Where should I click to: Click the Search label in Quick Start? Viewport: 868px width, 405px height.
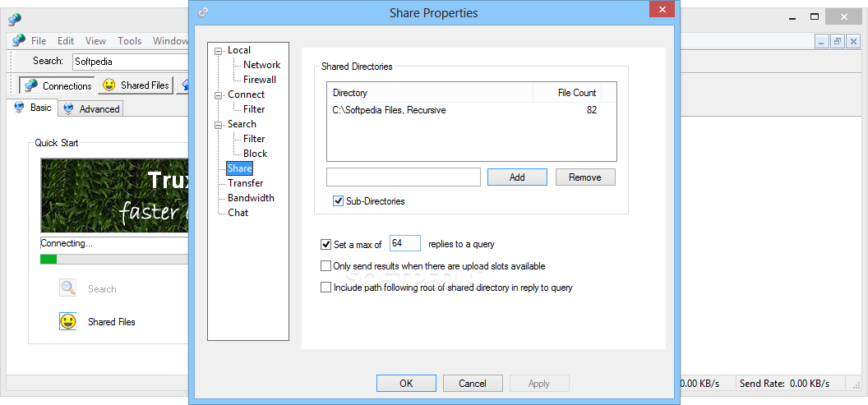[102, 289]
